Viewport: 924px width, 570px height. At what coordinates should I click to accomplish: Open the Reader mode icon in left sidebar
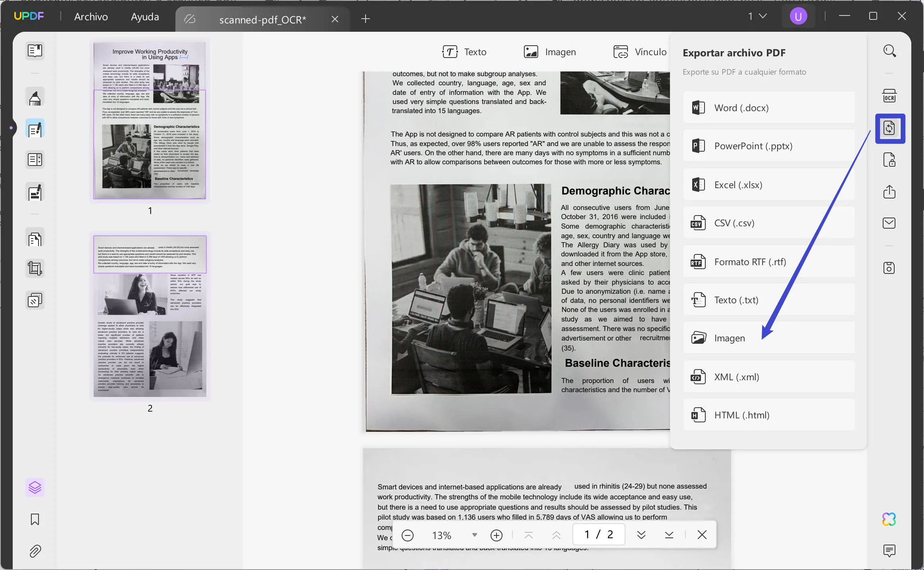click(35, 51)
